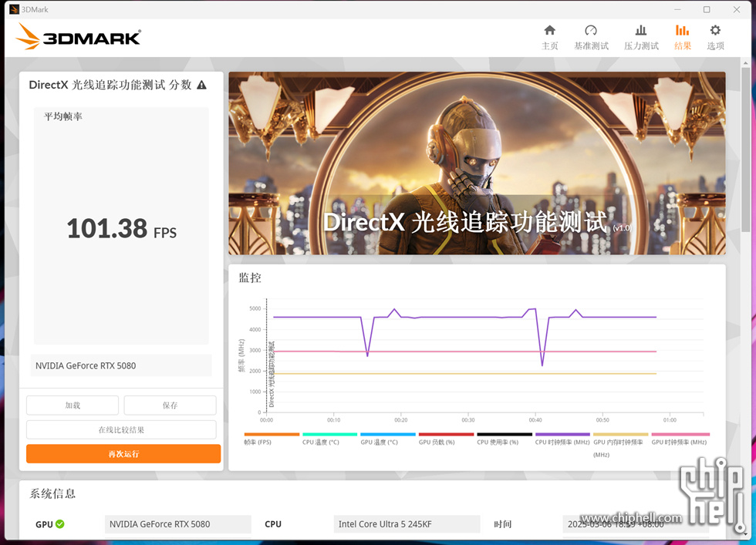Click the green checkmark next to GPU

click(60, 523)
